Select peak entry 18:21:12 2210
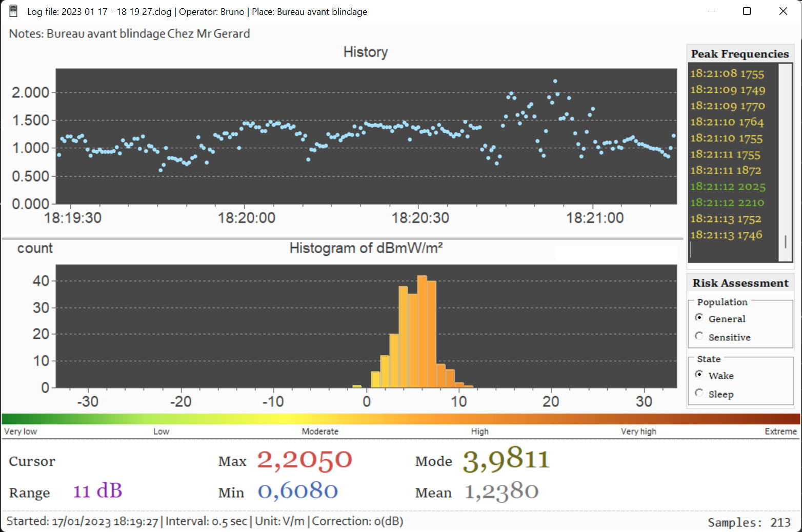Screen dimensions: 802x532 pos(727,202)
